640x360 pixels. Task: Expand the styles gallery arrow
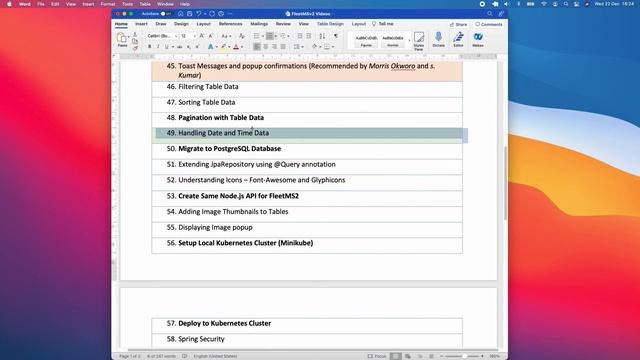[x=409, y=40]
